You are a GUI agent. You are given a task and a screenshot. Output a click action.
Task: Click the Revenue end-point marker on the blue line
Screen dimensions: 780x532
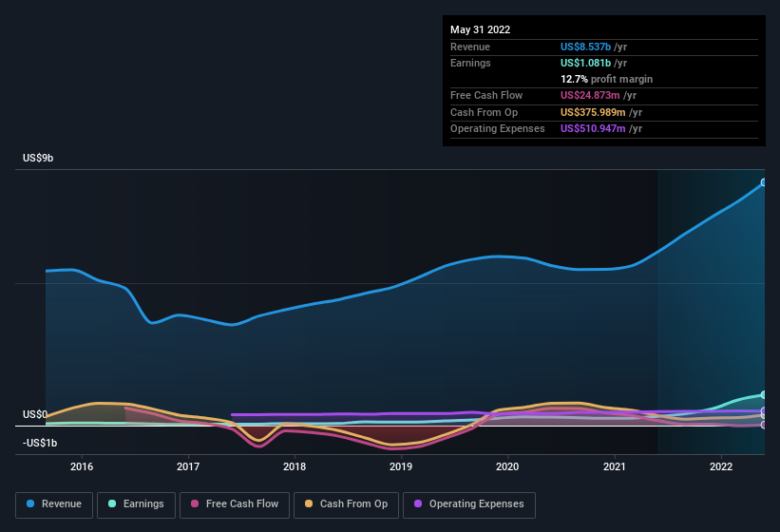764,182
